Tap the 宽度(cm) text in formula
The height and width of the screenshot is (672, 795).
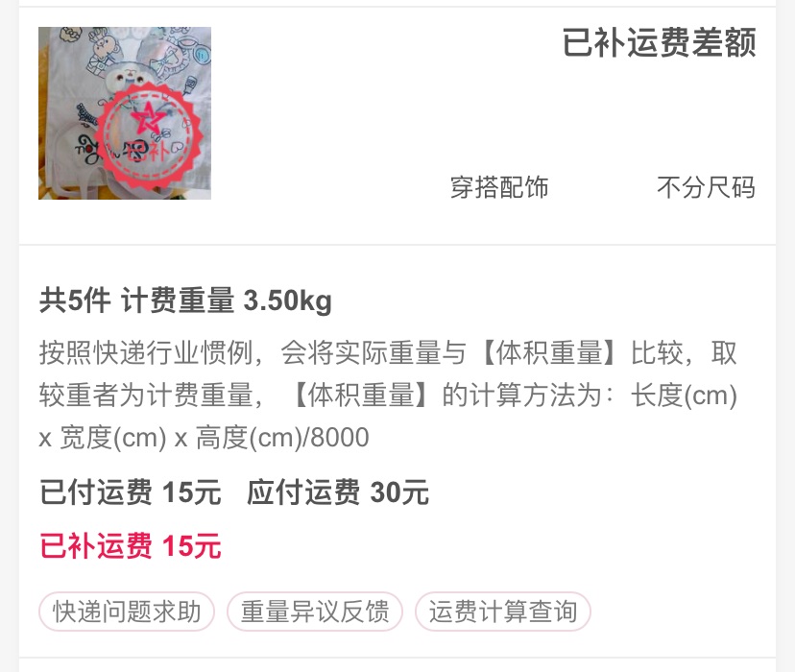coord(113,438)
